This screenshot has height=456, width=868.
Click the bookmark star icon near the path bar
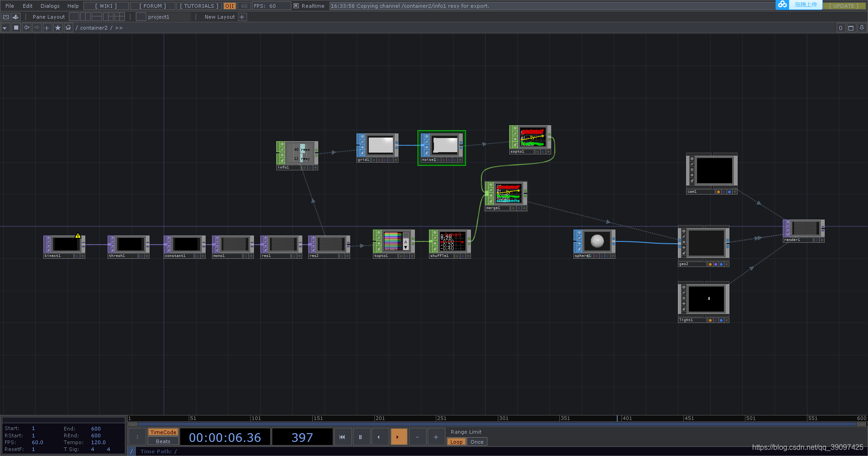coord(58,28)
